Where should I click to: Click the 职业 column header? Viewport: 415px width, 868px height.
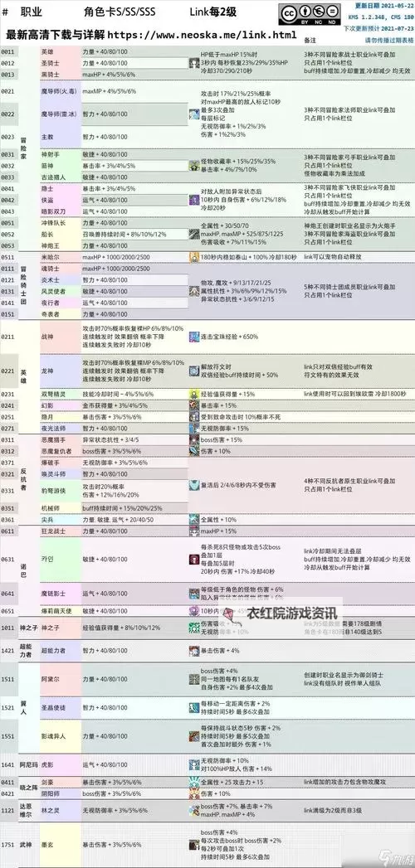point(31,12)
